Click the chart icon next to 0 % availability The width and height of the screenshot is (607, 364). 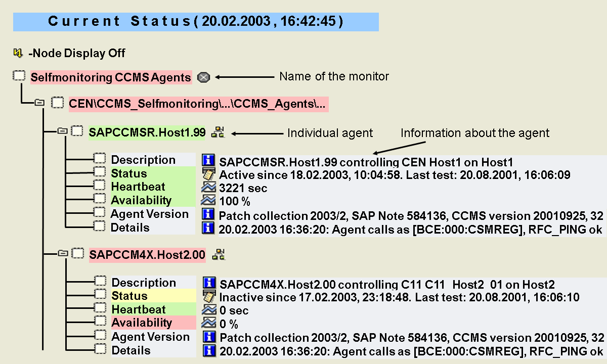pos(208,323)
